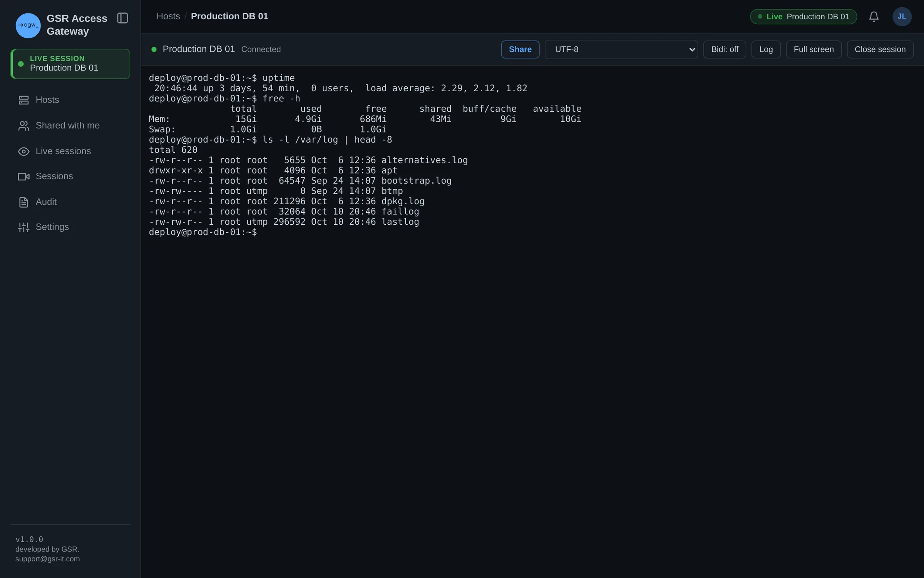Click the 'apt' directory entry

pyautogui.click(x=390, y=171)
